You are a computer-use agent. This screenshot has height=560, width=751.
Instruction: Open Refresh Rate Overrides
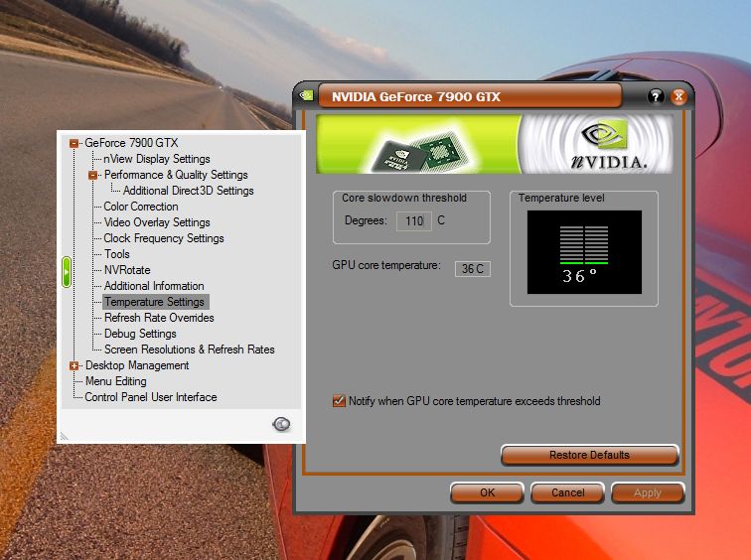[159, 318]
